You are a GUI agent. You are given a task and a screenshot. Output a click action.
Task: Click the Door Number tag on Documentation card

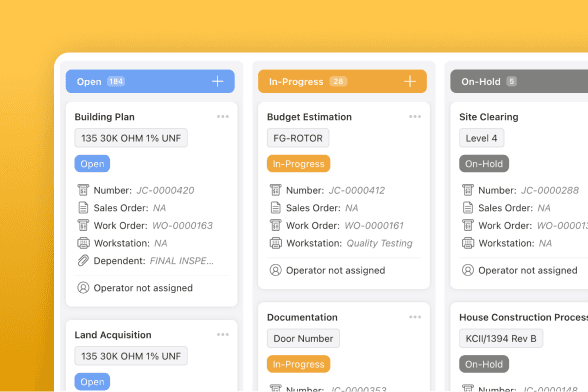(303, 338)
